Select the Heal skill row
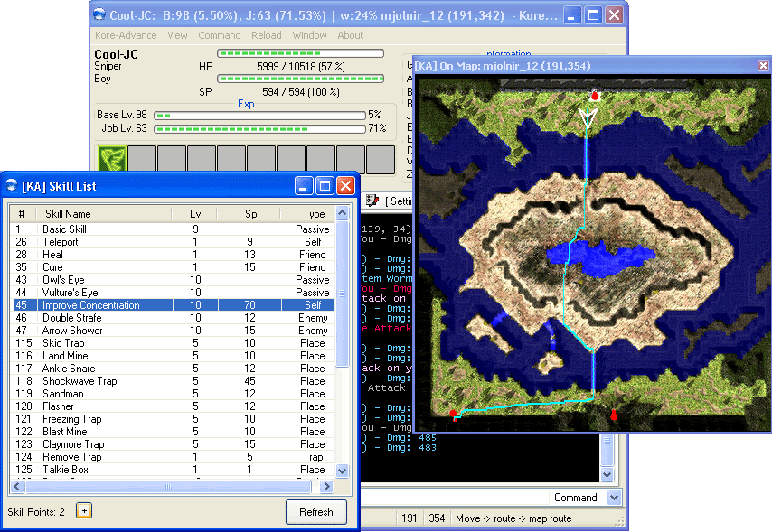 (x=173, y=255)
